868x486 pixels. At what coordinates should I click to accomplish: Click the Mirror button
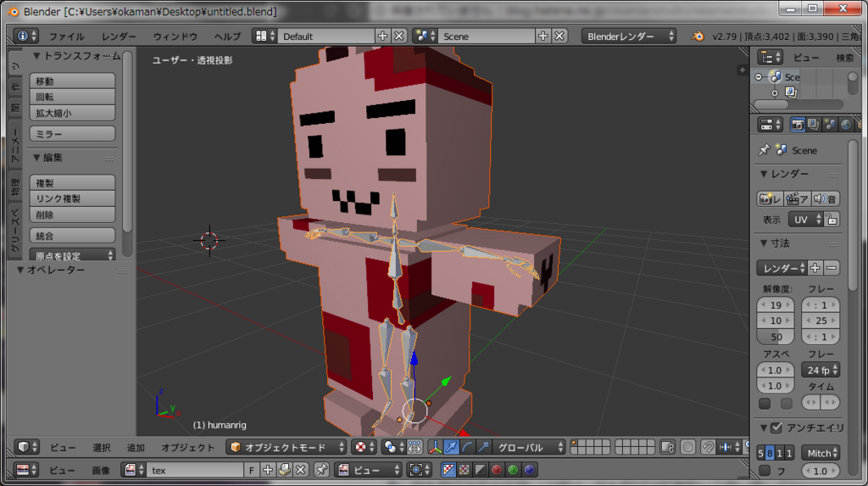coord(73,134)
